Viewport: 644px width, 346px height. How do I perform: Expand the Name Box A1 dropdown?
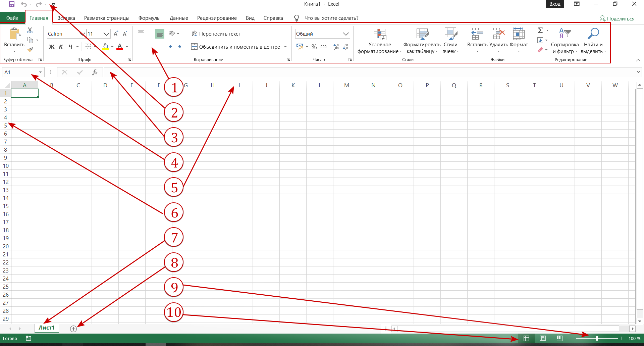pyautogui.click(x=40, y=72)
